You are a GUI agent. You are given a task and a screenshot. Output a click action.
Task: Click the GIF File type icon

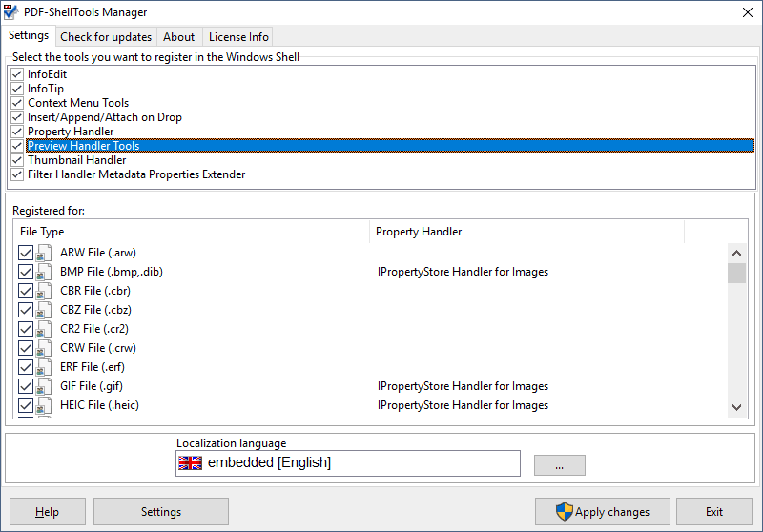tap(44, 386)
